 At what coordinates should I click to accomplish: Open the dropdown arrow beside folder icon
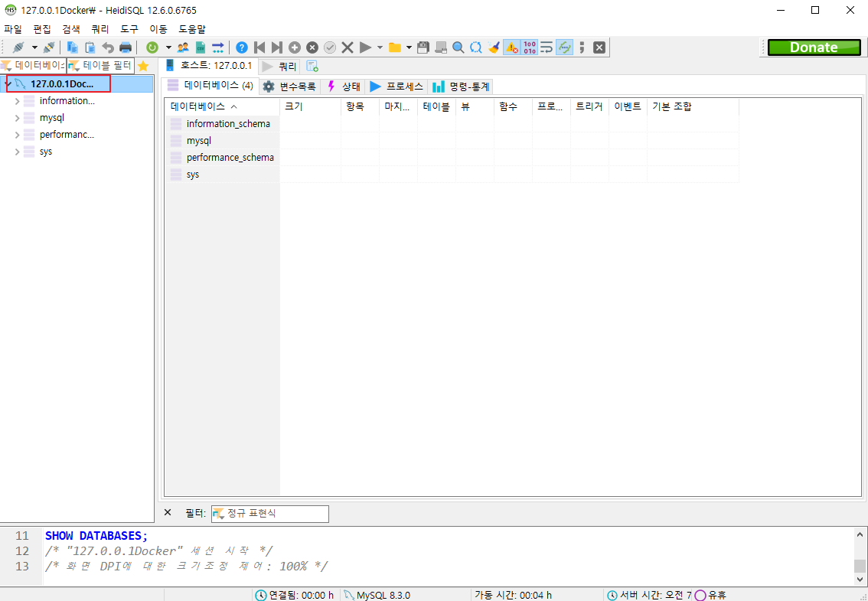(409, 47)
